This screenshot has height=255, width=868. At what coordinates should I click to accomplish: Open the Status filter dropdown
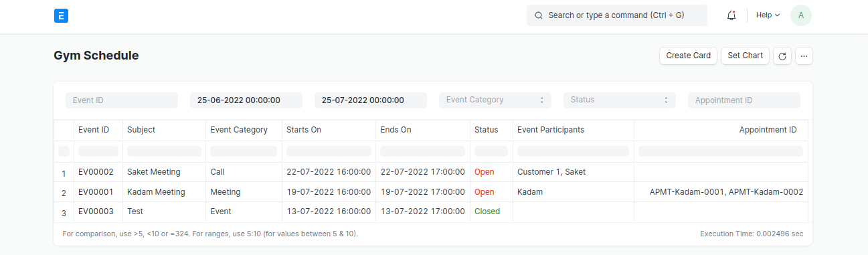coord(620,100)
